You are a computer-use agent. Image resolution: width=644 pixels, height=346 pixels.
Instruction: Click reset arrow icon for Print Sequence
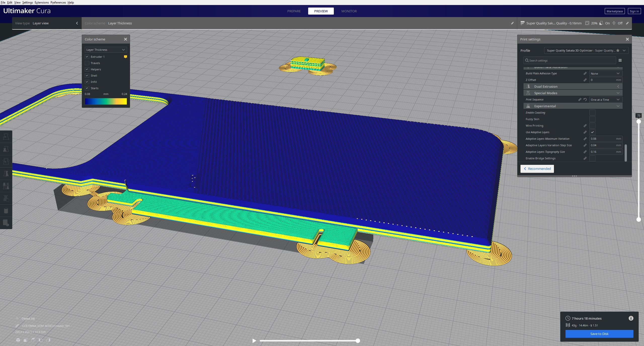(585, 100)
